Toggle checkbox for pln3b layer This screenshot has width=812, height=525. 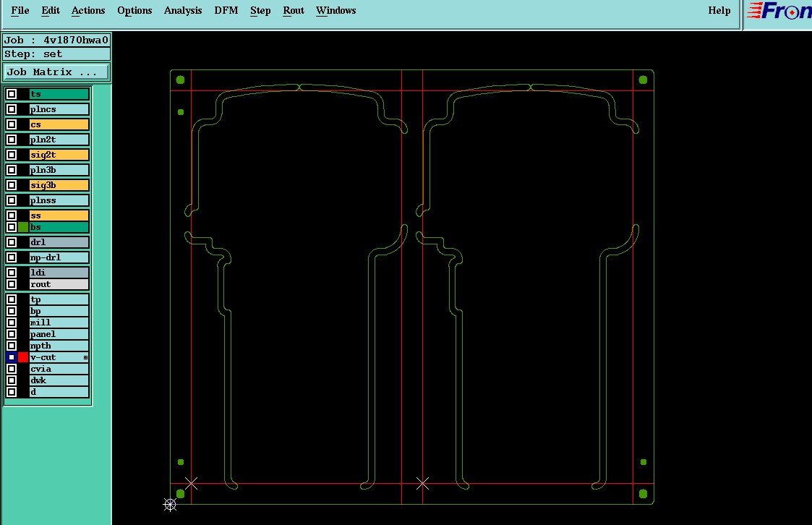(x=12, y=170)
